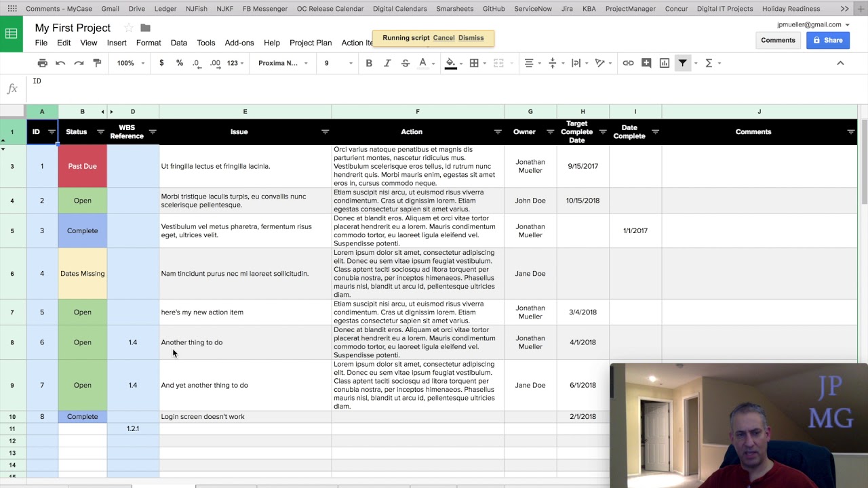The width and height of the screenshot is (868, 488).
Task: Open the Format menu
Action: [149, 43]
